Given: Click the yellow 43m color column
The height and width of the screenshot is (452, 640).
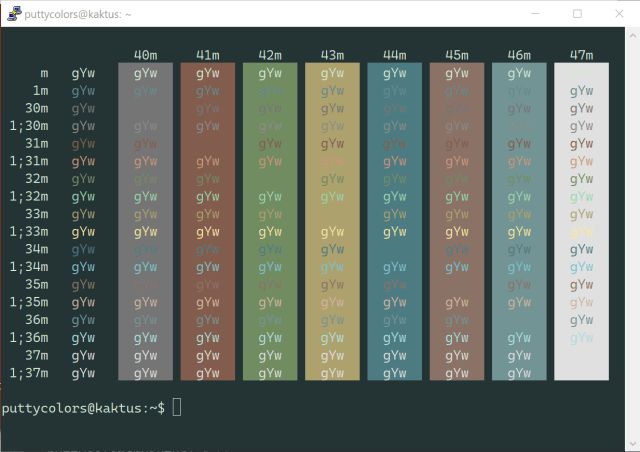Looking at the screenshot, I should 332,222.
